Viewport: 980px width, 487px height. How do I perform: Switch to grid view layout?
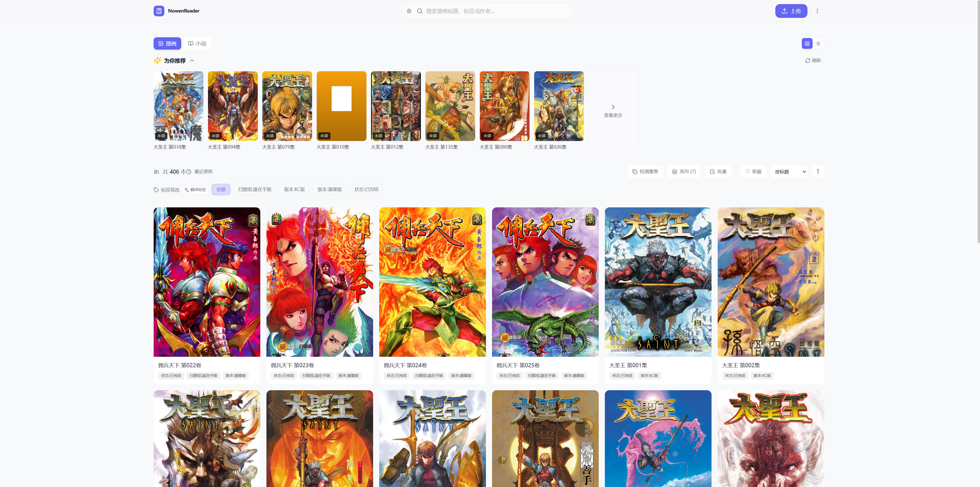coord(807,43)
